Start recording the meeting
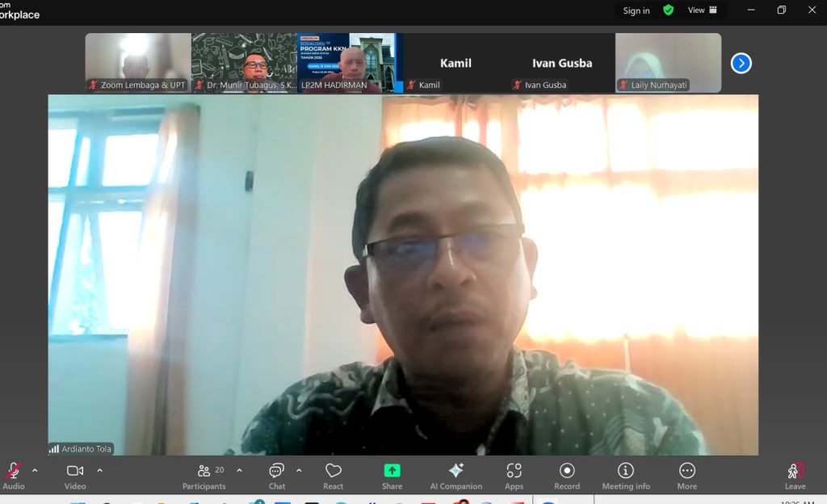This screenshot has height=504, width=827. coord(567,475)
